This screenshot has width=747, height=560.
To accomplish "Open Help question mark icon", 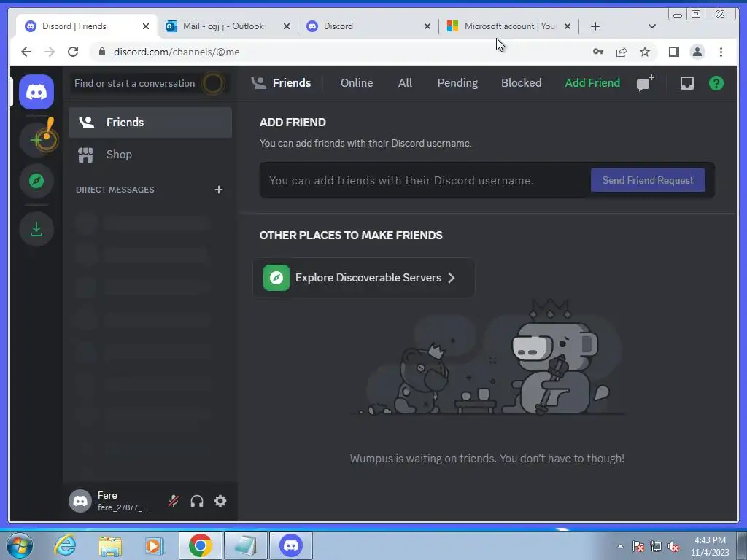I will [x=716, y=83].
